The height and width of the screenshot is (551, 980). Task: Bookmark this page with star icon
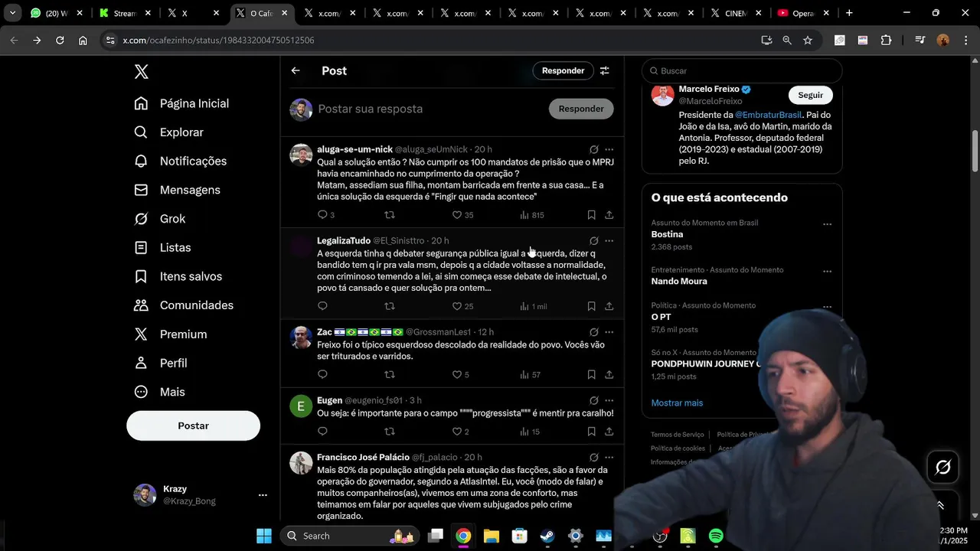pos(808,40)
